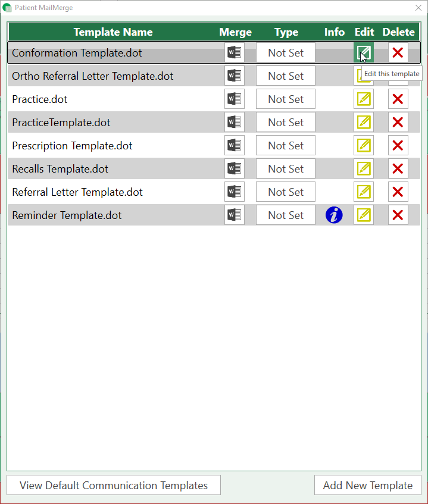Click the Word merge icon for Conformation Template.dot

(x=235, y=53)
